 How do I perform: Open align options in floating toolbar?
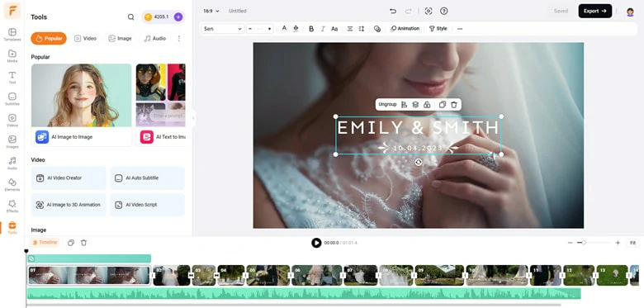coord(404,105)
